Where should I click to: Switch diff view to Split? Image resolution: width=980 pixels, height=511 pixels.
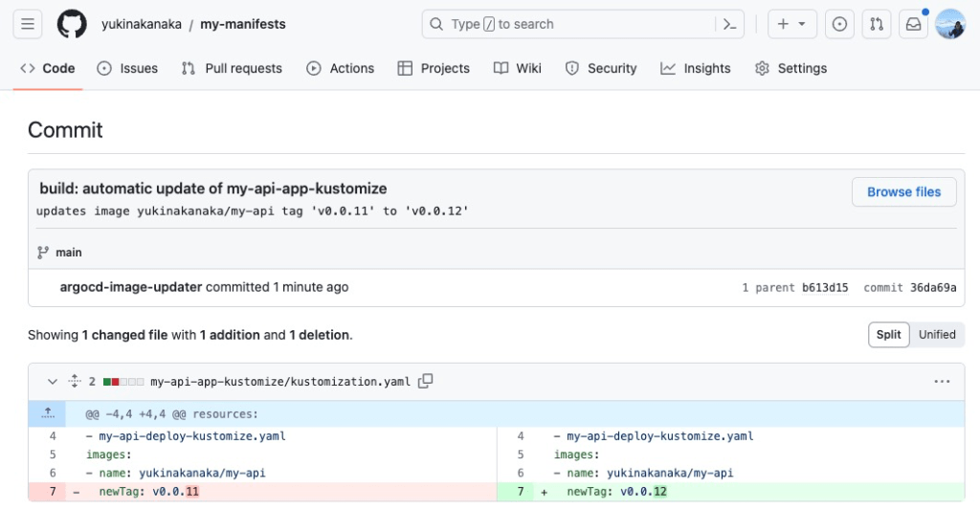pyautogui.click(x=888, y=334)
